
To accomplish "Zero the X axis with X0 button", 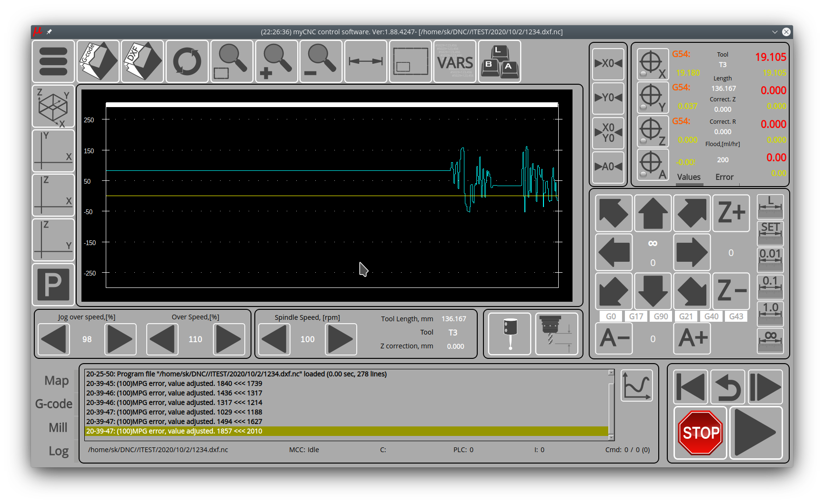I will point(608,63).
